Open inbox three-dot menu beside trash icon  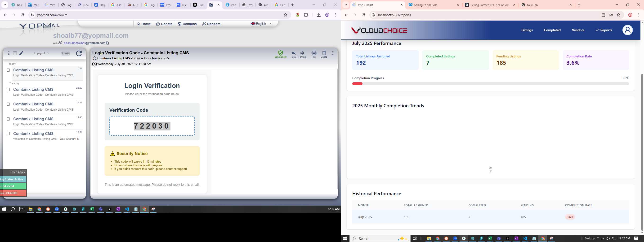pos(9,53)
